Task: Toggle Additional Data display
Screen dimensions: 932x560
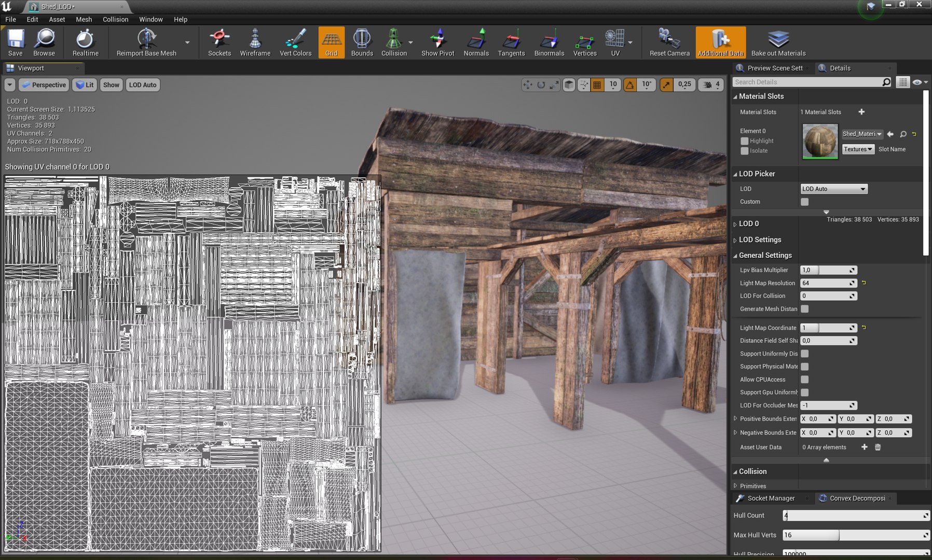Action: pyautogui.click(x=721, y=43)
